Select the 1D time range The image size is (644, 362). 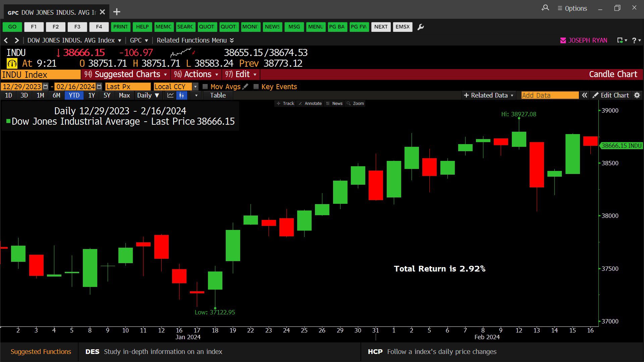pos(9,95)
